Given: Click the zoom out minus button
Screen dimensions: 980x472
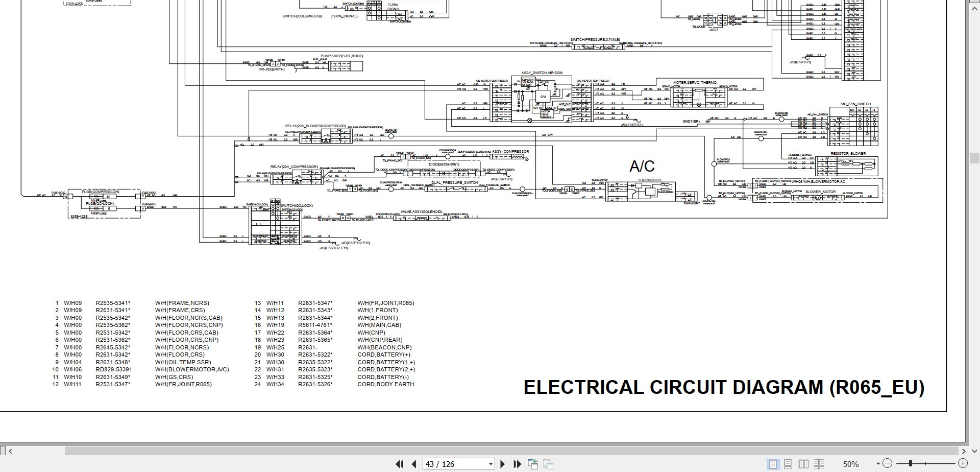Looking at the screenshot, I should point(887,463).
